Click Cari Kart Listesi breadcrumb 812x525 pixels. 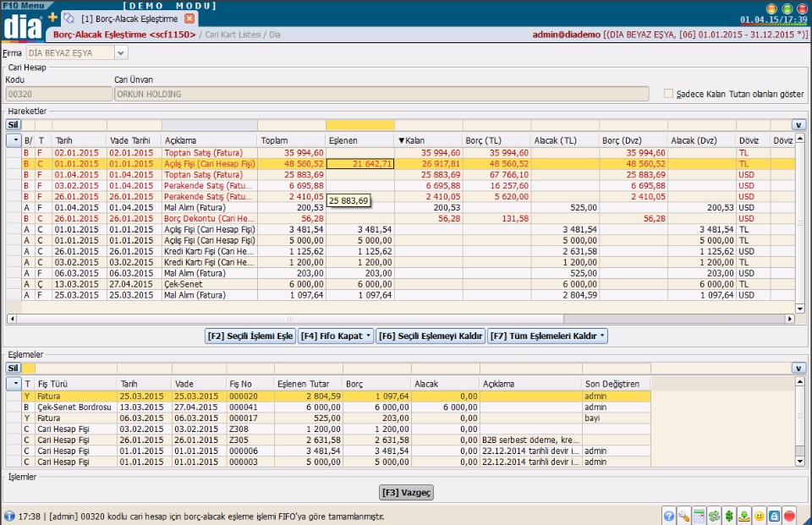coord(233,35)
